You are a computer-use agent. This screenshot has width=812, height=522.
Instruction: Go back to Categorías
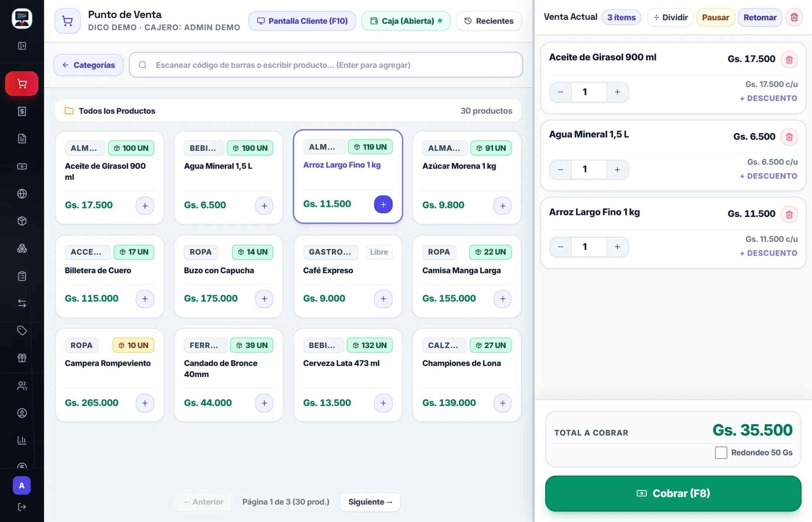click(x=89, y=65)
